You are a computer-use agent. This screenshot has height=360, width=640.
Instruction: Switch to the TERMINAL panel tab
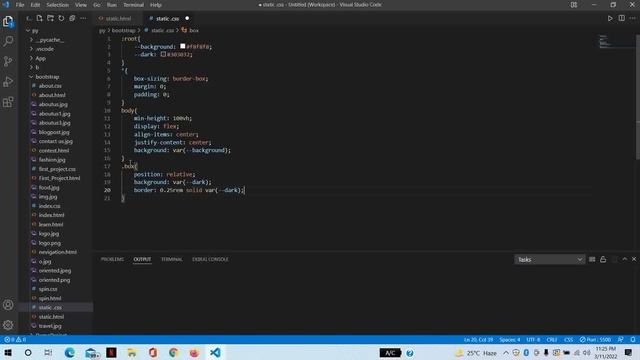coord(172,259)
